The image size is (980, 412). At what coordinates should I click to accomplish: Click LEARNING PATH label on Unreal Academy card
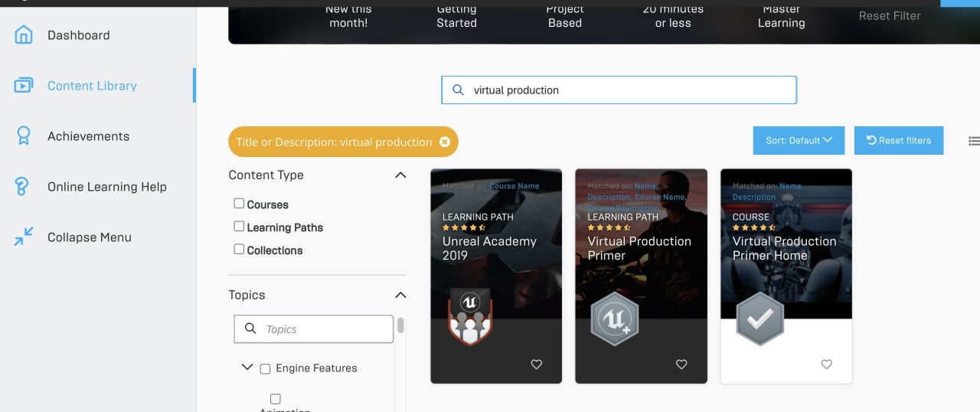click(478, 217)
